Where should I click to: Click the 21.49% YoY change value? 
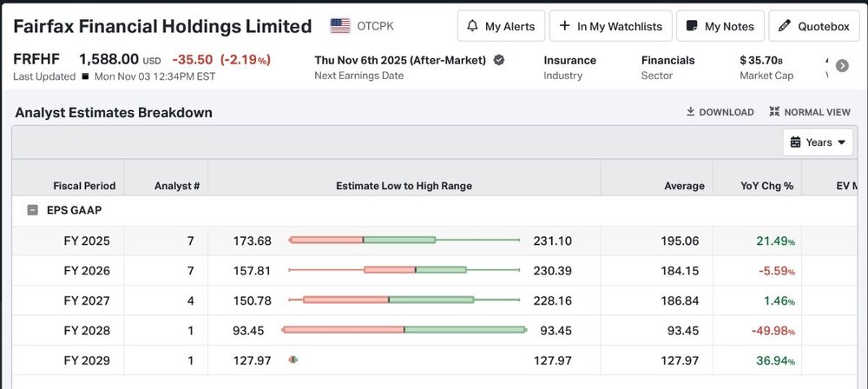point(775,241)
